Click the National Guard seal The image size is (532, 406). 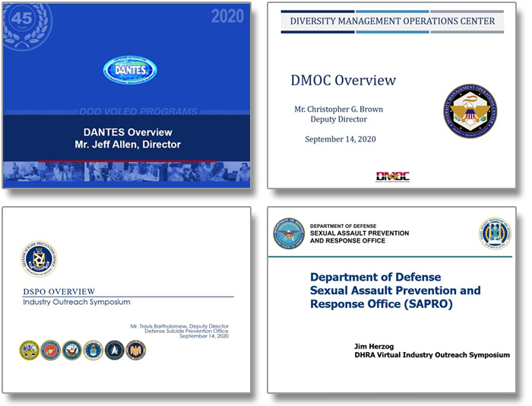click(135, 350)
